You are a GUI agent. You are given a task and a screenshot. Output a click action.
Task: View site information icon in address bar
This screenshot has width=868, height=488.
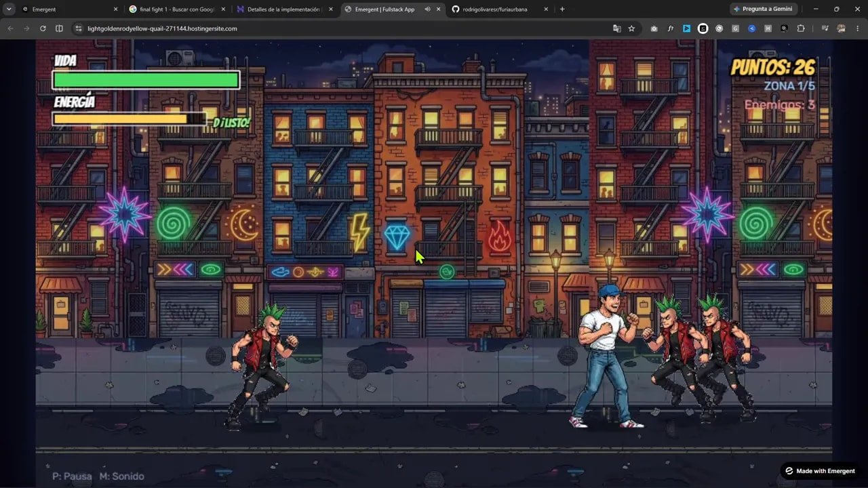[78, 28]
